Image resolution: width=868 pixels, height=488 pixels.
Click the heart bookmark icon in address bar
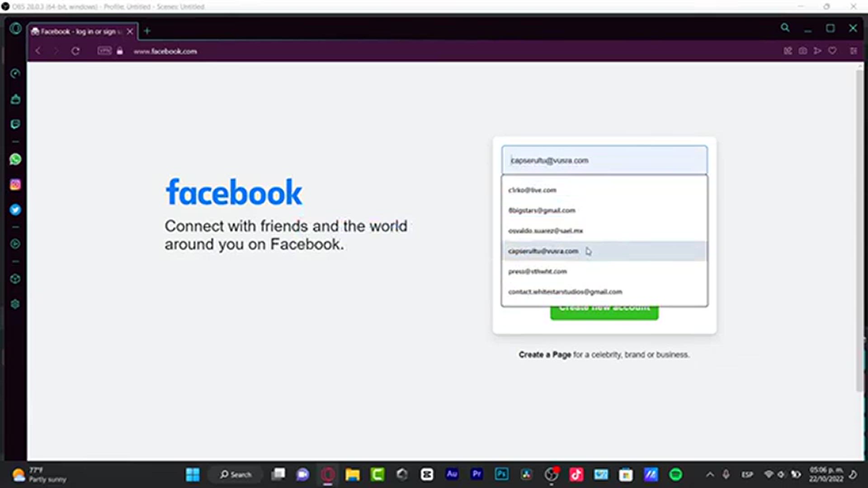(x=832, y=51)
